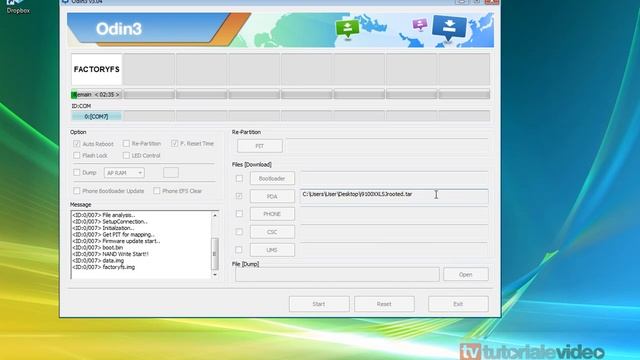Click the Open button for File Dump
This screenshot has width=640, height=360.
pos(466,275)
